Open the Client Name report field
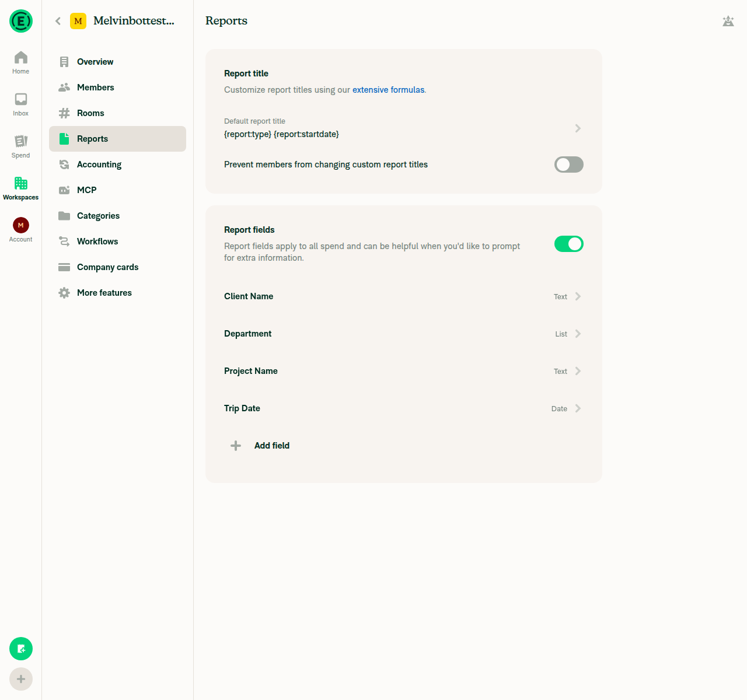 403,296
